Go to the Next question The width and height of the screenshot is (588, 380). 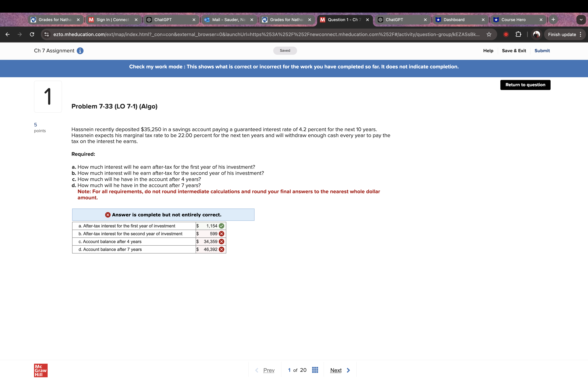pos(340,370)
